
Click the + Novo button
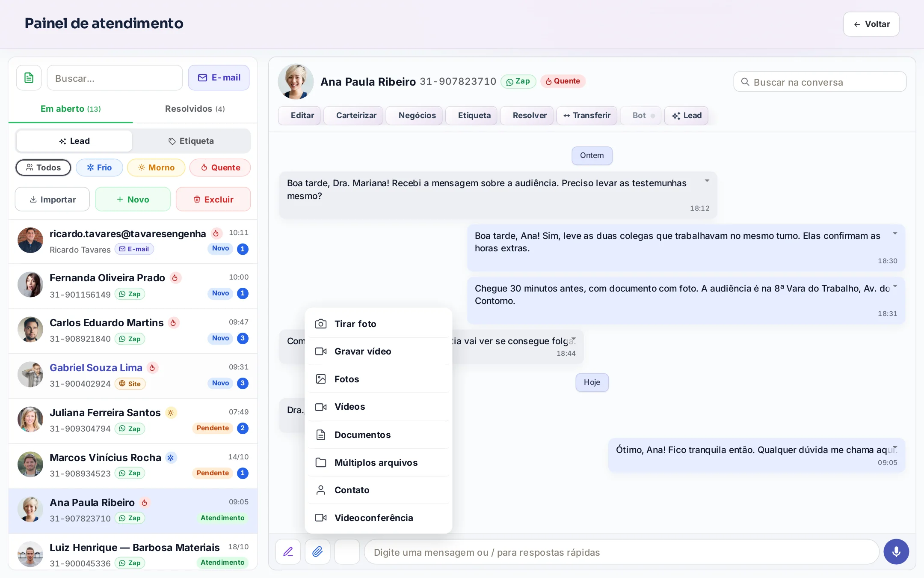click(x=133, y=199)
